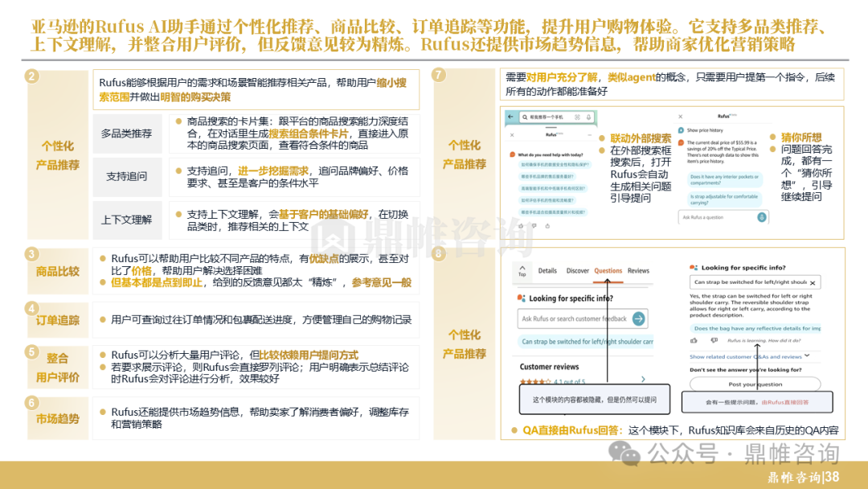Viewport: 868px width, 489px height.
Task: Select 'Does it have any interior pockets' suggestion
Action: [x=724, y=179]
